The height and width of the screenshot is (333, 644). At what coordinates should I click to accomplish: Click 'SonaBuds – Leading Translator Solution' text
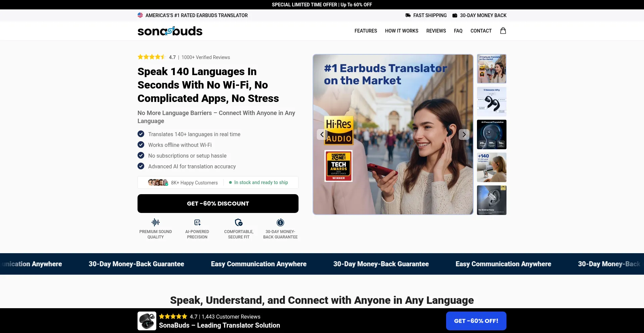219,325
